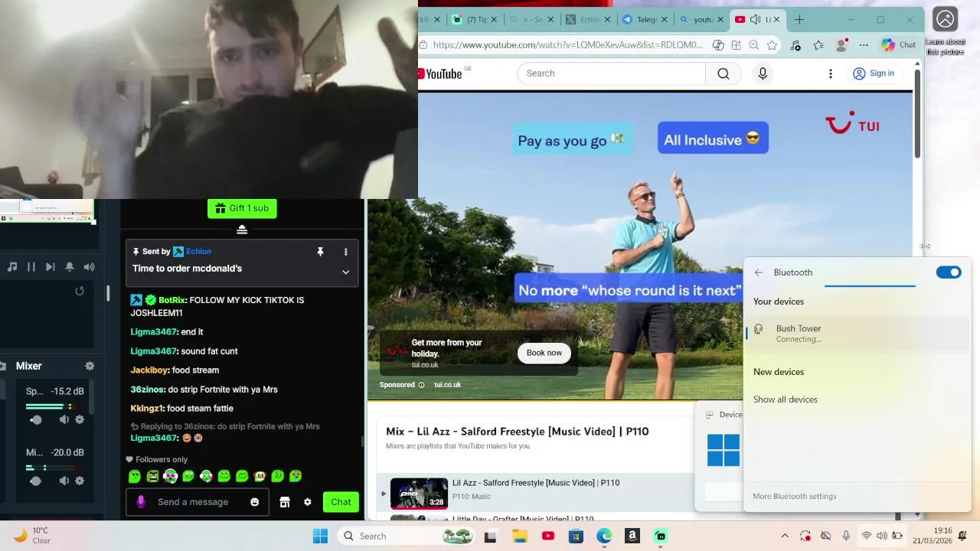The width and height of the screenshot is (980, 551).
Task: Click the refresh arrow icon in left panel
Action: pyautogui.click(x=80, y=291)
